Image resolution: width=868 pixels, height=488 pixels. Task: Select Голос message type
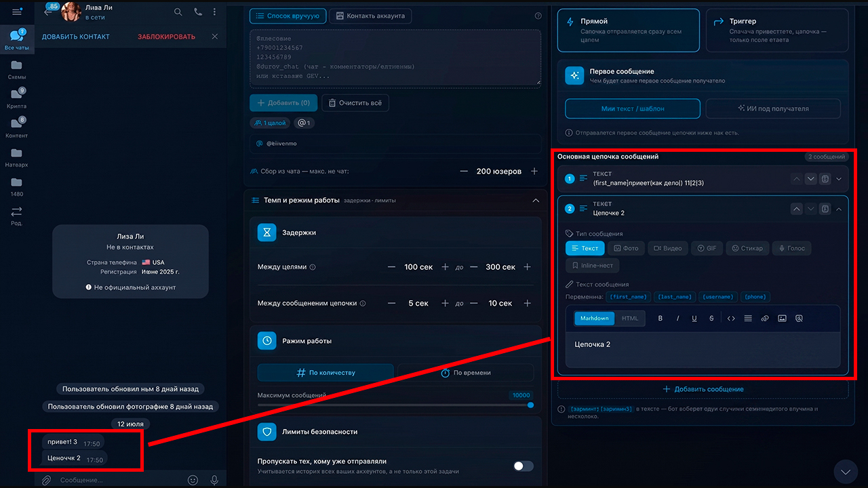791,248
